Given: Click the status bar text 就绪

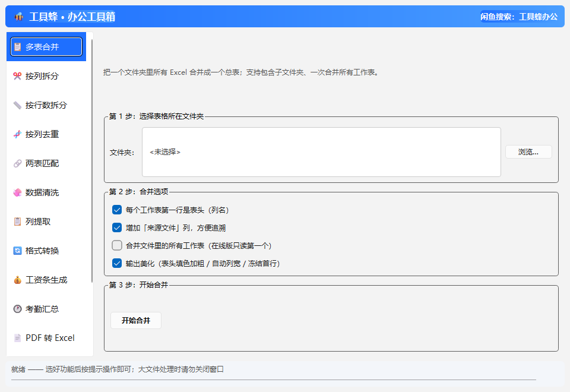Looking at the screenshot, I should [x=18, y=369].
